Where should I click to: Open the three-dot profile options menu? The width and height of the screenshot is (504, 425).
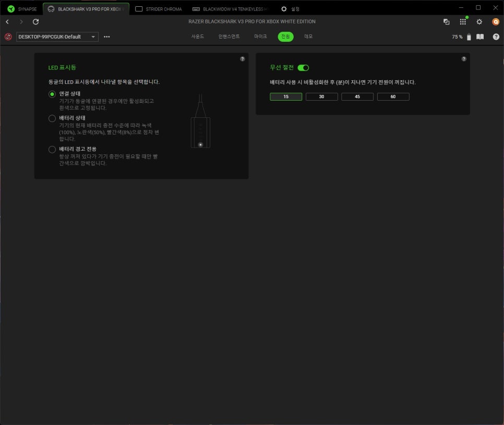[x=107, y=37]
